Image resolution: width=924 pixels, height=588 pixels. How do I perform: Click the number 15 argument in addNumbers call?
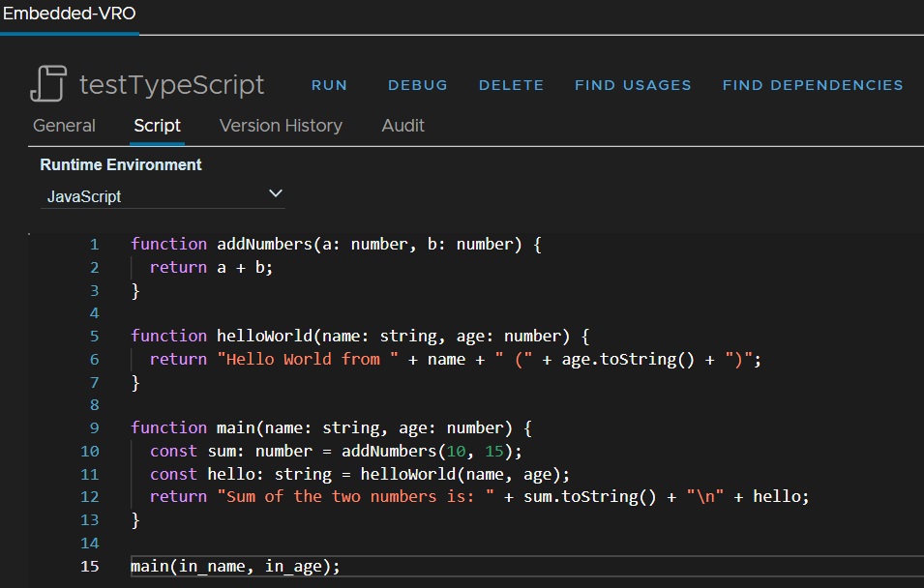click(x=494, y=452)
